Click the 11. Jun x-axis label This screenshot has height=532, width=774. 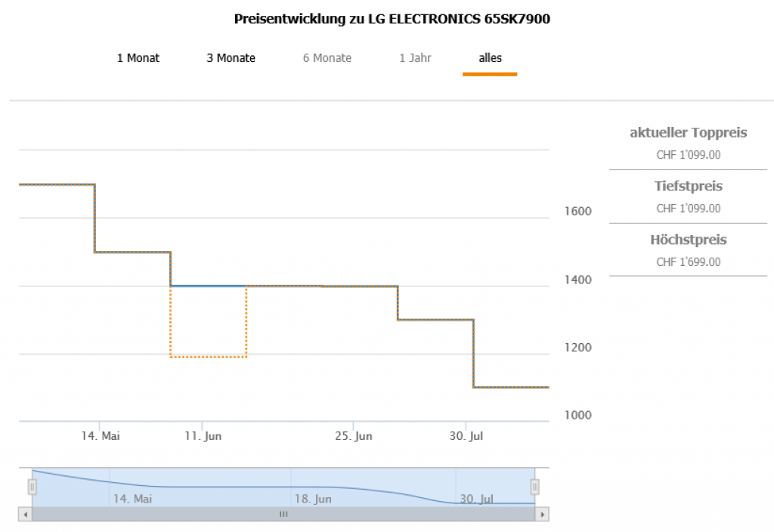tap(203, 436)
